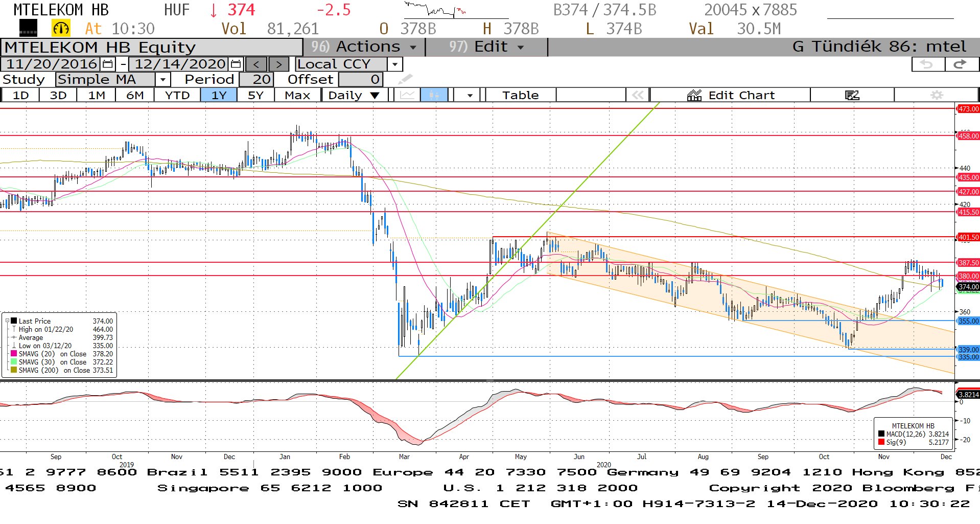
Task: Select the 3D time range
Action: tap(58, 95)
